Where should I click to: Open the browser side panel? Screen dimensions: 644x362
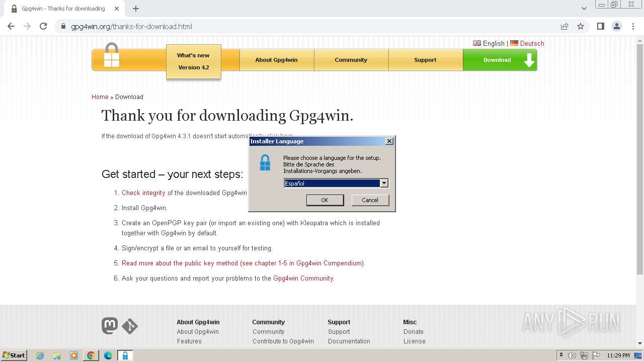(x=600, y=27)
